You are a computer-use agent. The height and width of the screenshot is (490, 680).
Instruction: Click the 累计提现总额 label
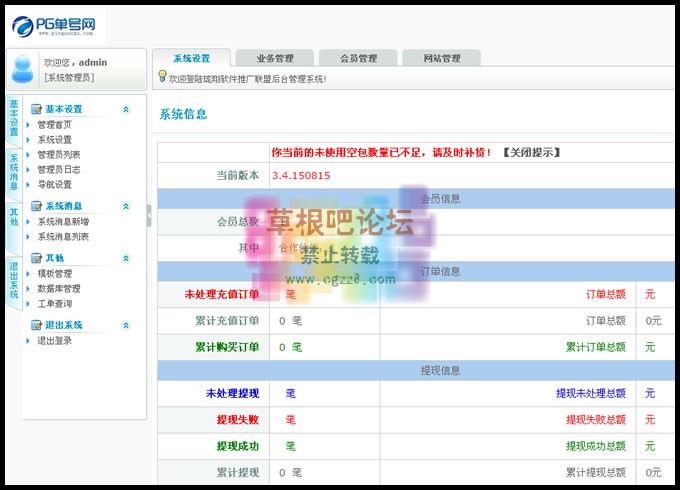click(596, 473)
